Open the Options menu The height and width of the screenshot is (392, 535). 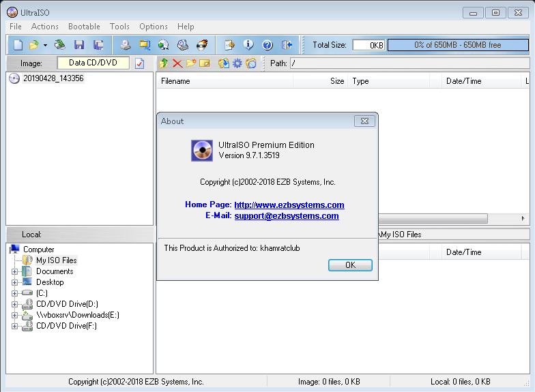153,26
